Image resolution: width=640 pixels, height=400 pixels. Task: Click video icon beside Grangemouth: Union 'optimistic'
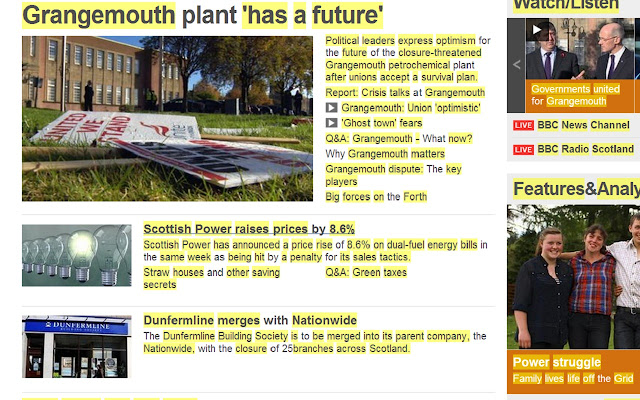[x=331, y=108]
